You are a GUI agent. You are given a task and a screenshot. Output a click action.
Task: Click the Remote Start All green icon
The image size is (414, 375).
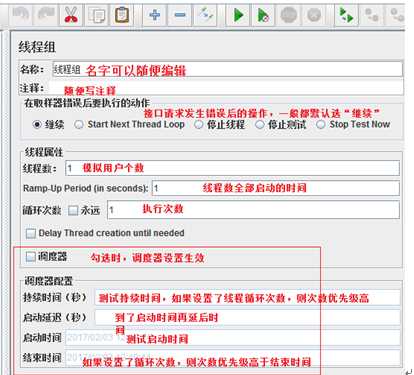347,15
